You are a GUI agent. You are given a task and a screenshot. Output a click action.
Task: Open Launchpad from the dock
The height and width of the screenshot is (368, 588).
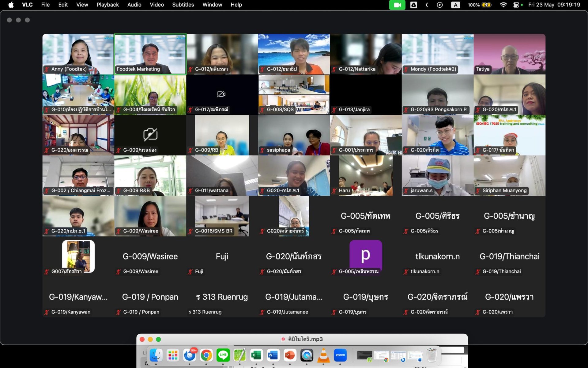point(173,355)
